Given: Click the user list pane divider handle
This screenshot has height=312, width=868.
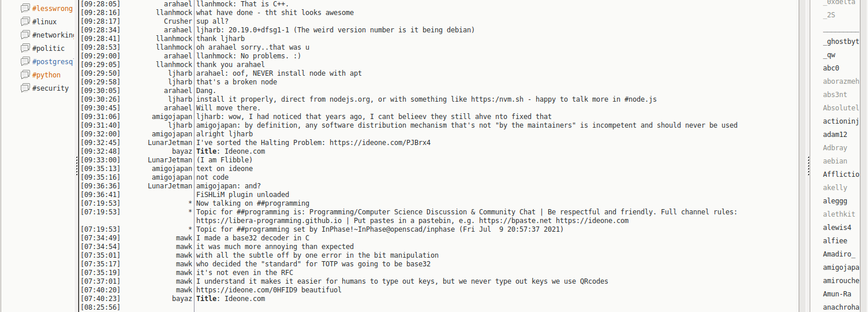Looking at the screenshot, I should [x=808, y=163].
